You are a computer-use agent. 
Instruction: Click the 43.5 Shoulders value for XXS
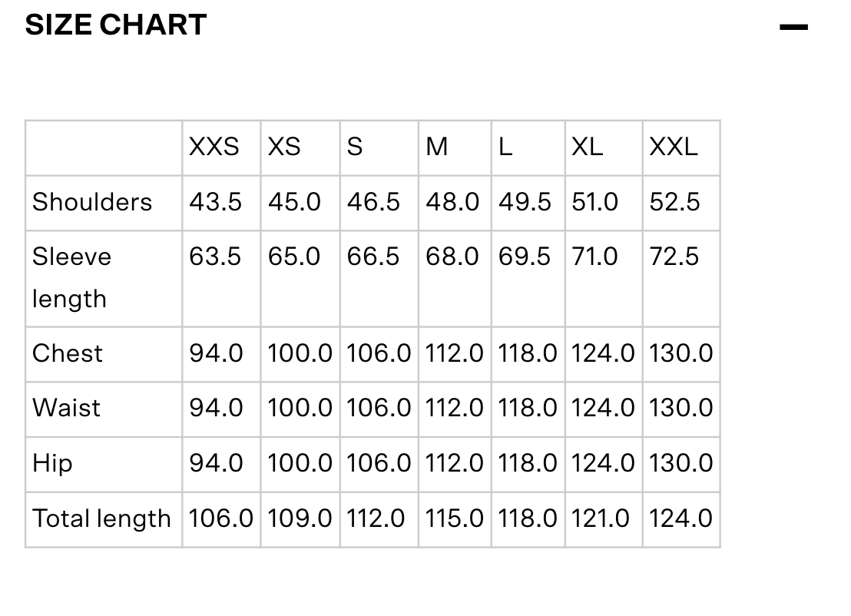[216, 202]
